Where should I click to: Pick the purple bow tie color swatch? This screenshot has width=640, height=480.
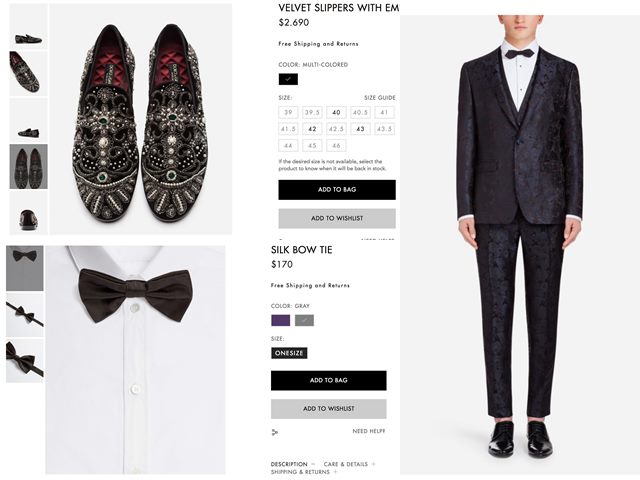(x=281, y=320)
